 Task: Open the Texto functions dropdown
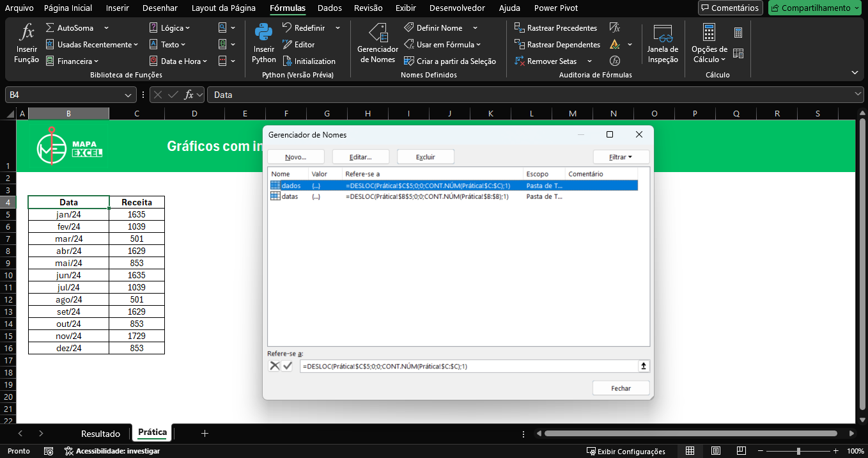(x=167, y=45)
